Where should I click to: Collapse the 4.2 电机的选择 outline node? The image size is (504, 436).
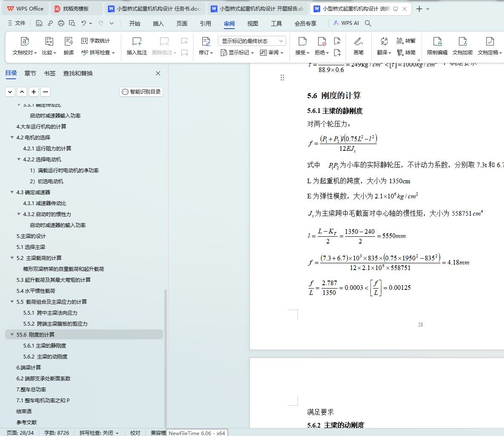click(12, 137)
